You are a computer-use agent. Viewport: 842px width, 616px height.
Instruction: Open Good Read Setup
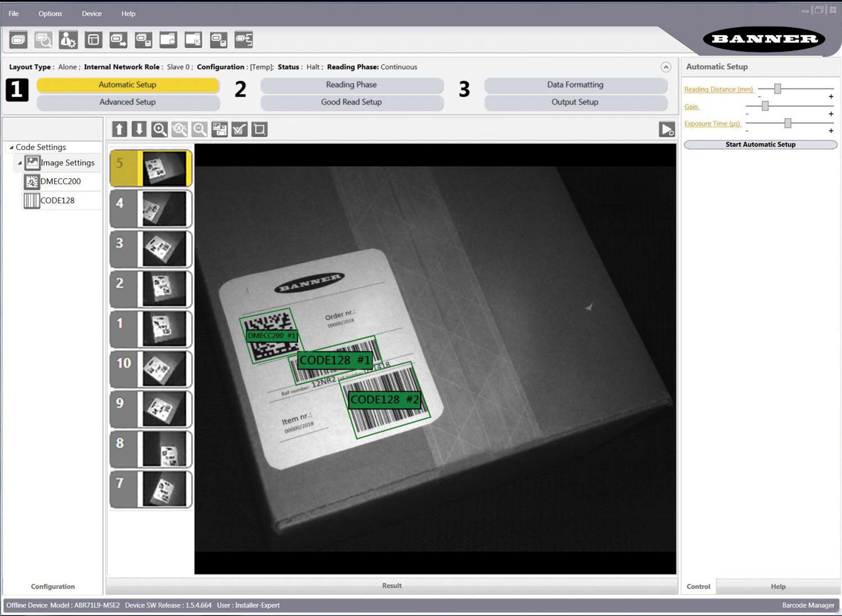pyautogui.click(x=351, y=102)
